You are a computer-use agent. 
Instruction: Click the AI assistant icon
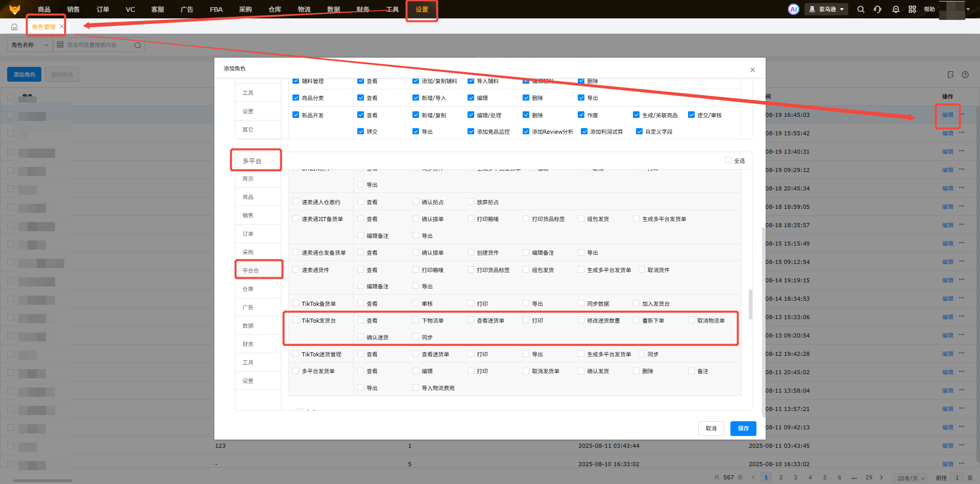(793, 9)
